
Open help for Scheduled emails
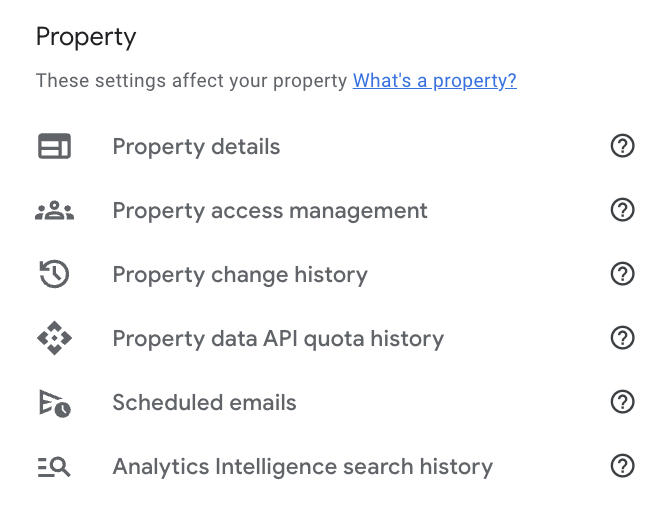622,403
